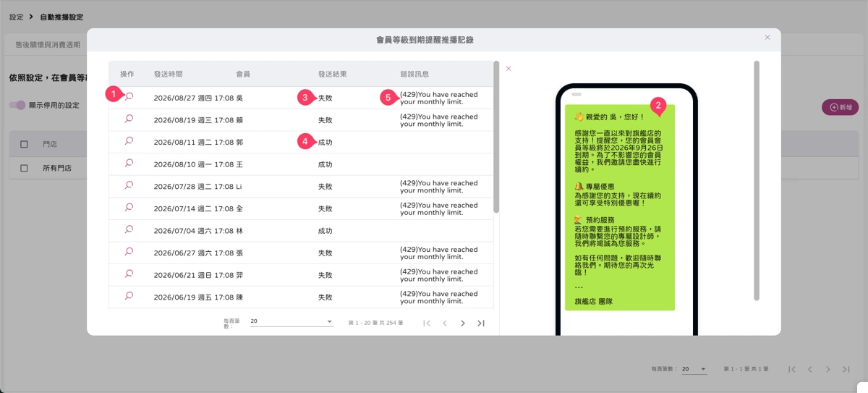Open preview for 2026/06/27 張 record
Screen dimensions: 868x393
click(129, 252)
